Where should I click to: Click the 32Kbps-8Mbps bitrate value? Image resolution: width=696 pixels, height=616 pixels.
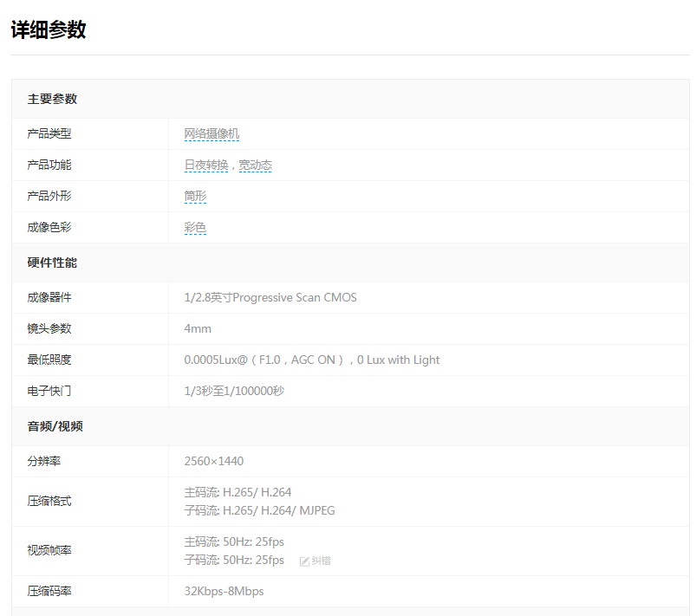coord(224,591)
